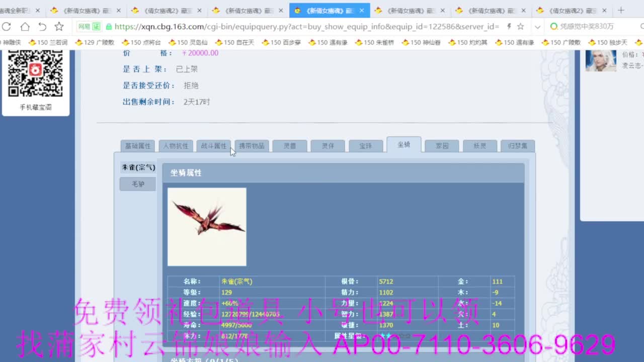The width and height of the screenshot is (644, 362).
Task: Open the 150 朱雀桥 bookmark
Action: coord(375,43)
